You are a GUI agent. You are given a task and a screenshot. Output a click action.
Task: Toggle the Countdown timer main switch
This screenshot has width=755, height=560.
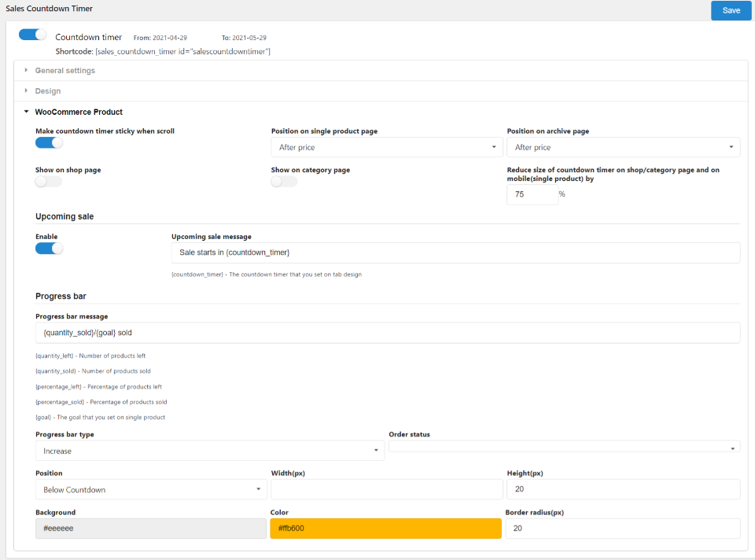33,35
